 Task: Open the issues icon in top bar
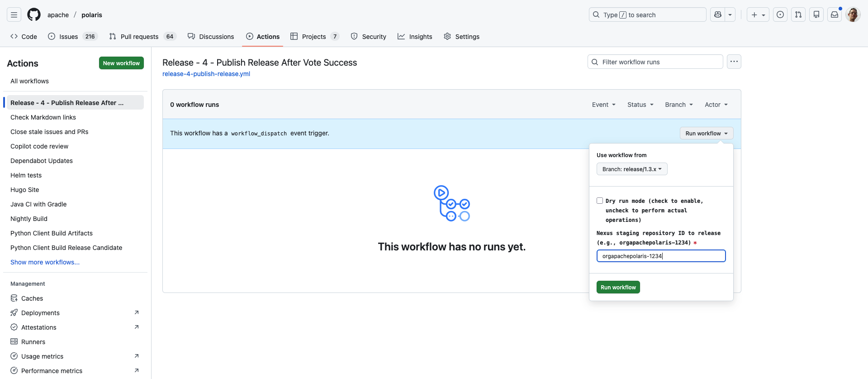click(780, 14)
